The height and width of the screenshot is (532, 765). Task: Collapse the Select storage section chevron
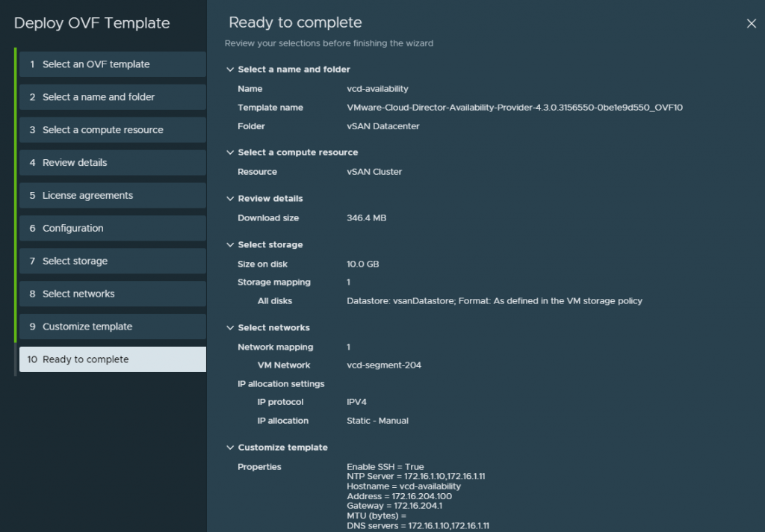230,244
